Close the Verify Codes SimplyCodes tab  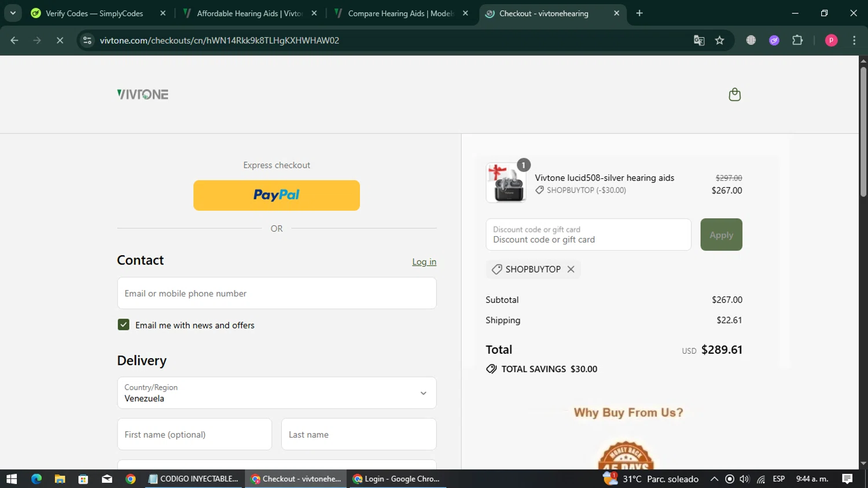(x=163, y=13)
